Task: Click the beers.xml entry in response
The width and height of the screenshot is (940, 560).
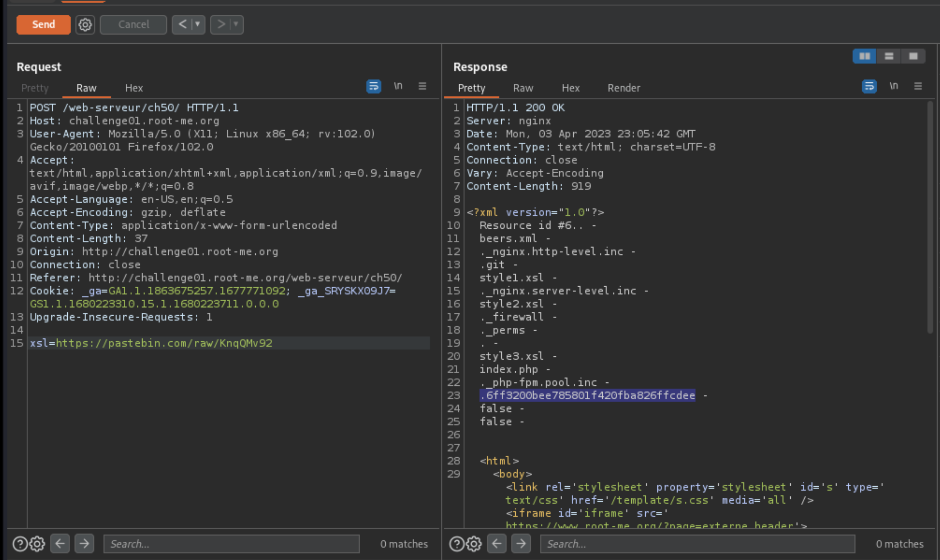Action: pyautogui.click(x=508, y=238)
